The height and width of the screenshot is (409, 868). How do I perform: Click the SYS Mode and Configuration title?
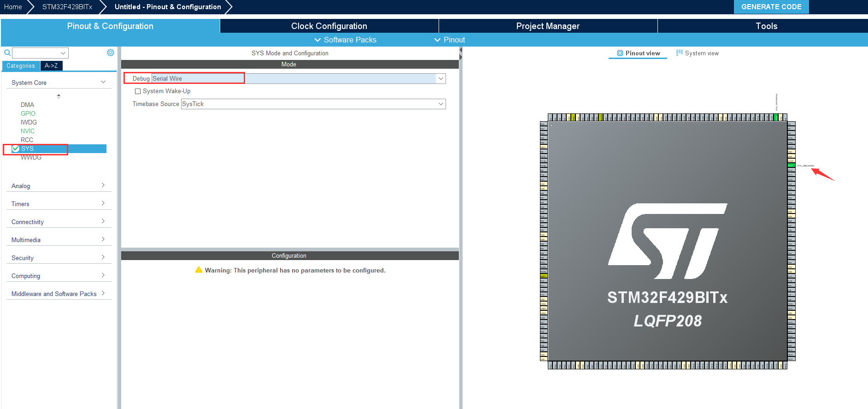click(x=290, y=53)
